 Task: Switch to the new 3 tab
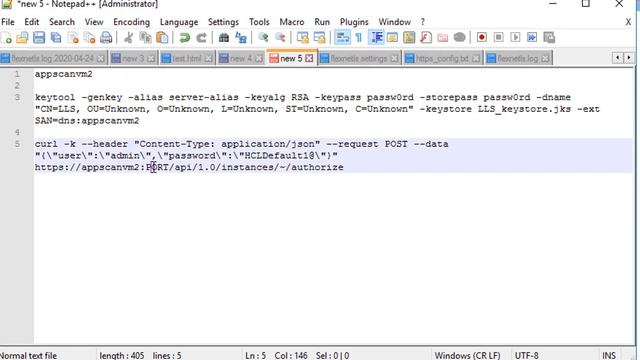coord(133,58)
